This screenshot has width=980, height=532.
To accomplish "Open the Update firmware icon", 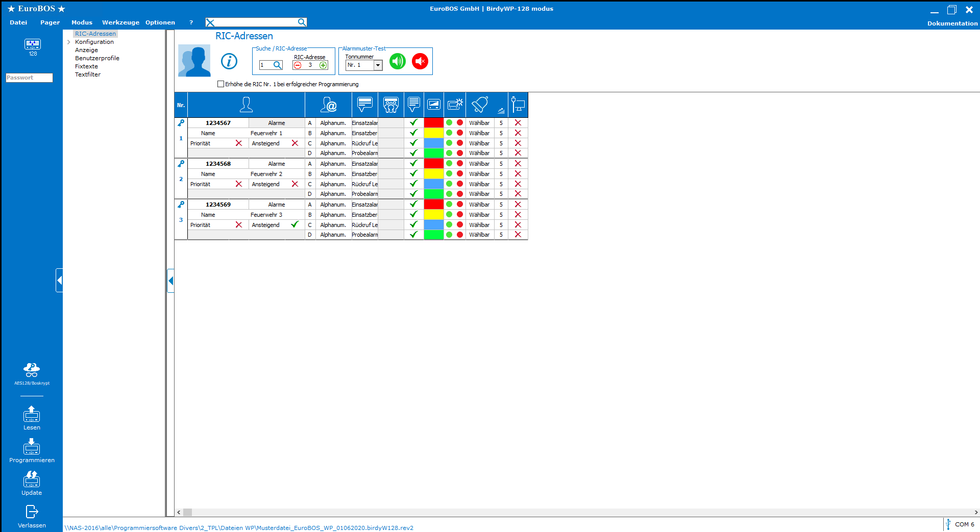I will [32, 480].
